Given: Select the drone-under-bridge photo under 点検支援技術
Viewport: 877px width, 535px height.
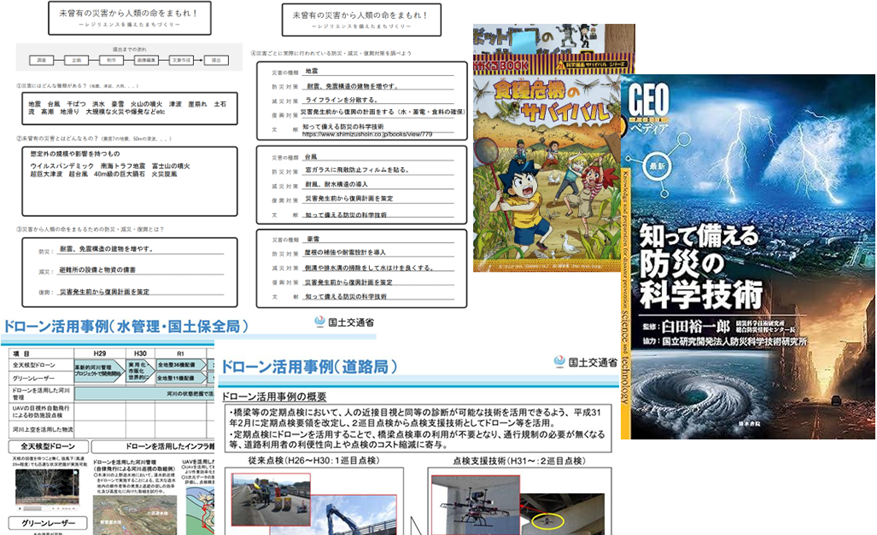Looking at the screenshot, I should 475,505.
